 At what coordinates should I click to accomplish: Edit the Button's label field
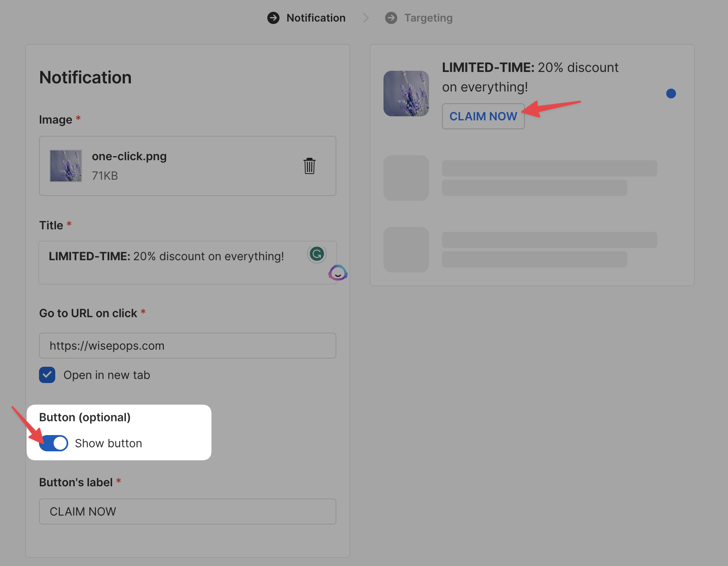pyautogui.click(x=188, y=512)
